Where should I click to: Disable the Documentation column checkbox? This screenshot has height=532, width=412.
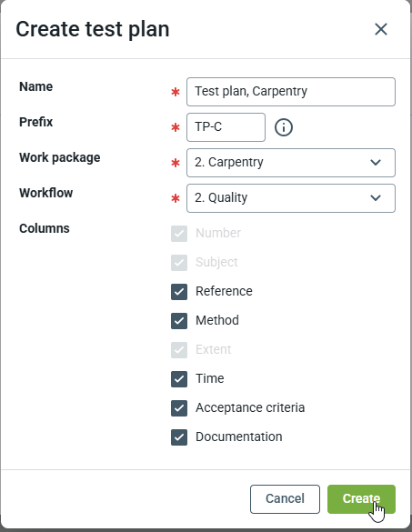(x=179, y=437)
